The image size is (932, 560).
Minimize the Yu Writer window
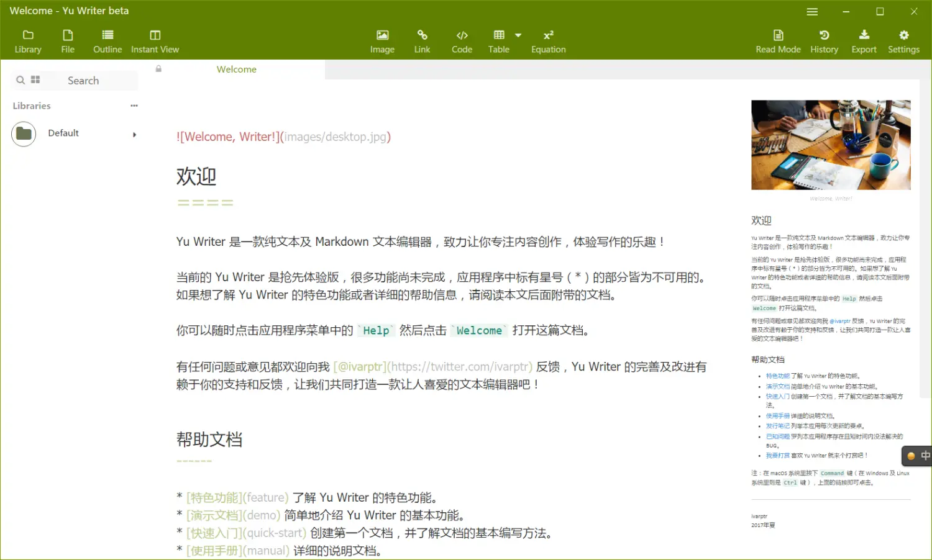pyautogui.click(x=846, y=11)
